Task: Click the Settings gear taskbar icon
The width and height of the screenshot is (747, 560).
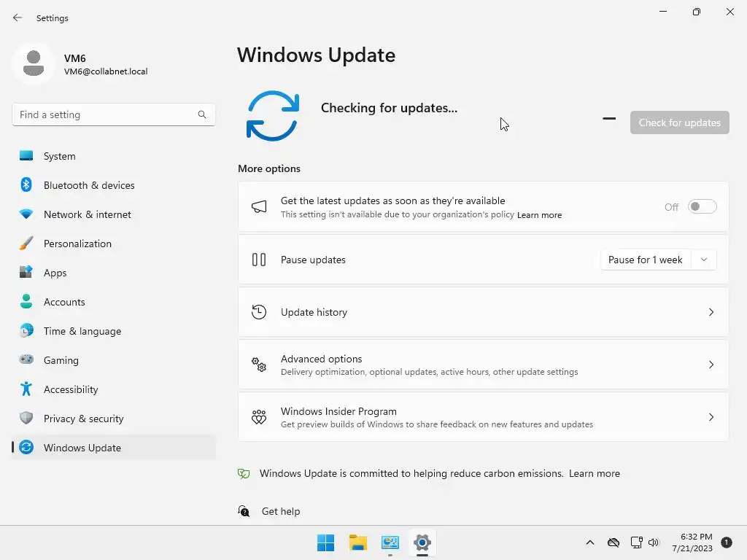Action: 422,542
